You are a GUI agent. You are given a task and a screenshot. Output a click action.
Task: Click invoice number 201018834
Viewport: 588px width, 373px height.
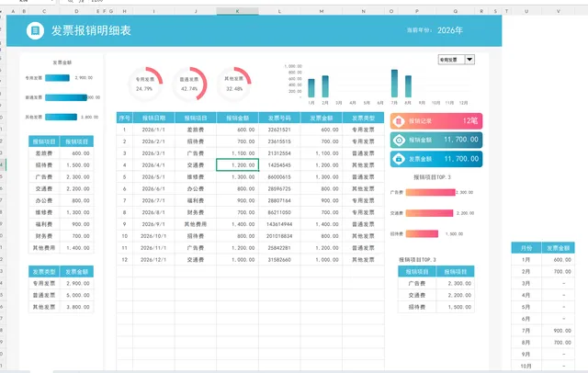(x=279, y=236)
